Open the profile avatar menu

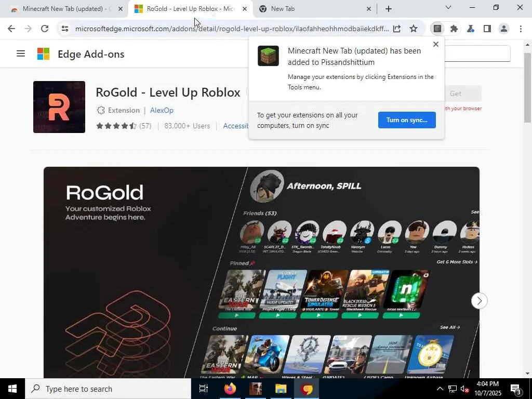(504, 29)
